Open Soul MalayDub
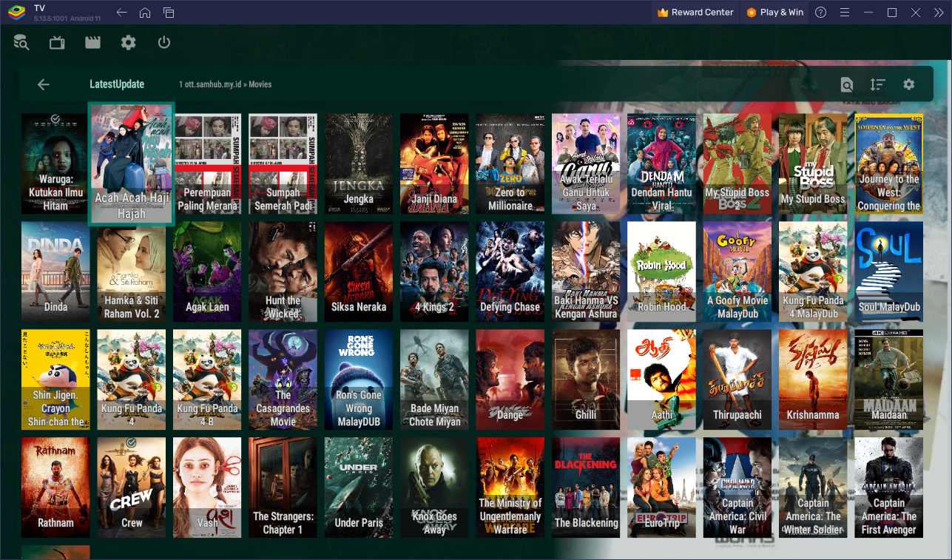 pyautogui.click(x=888, y=271)
